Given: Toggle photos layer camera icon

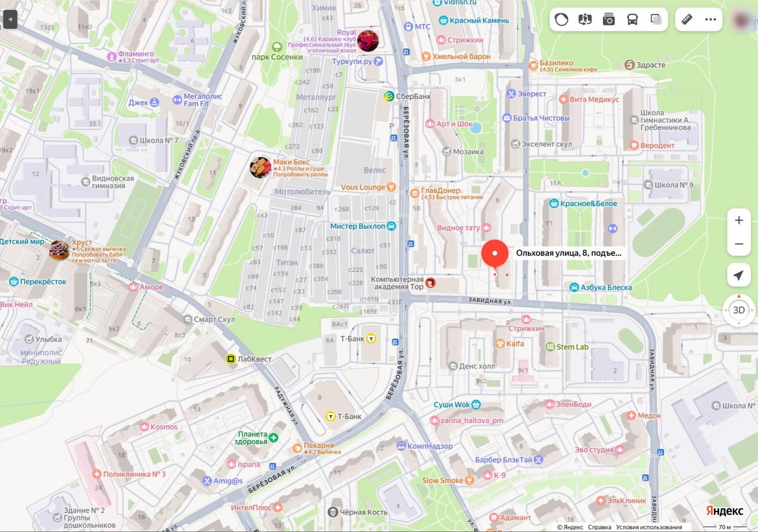Looking at the screenshot, I should (609, 19).
